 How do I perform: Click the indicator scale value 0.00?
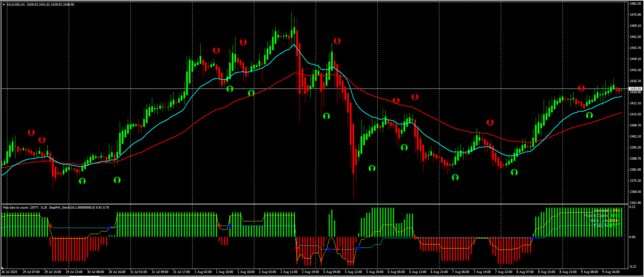click(633, 237)
